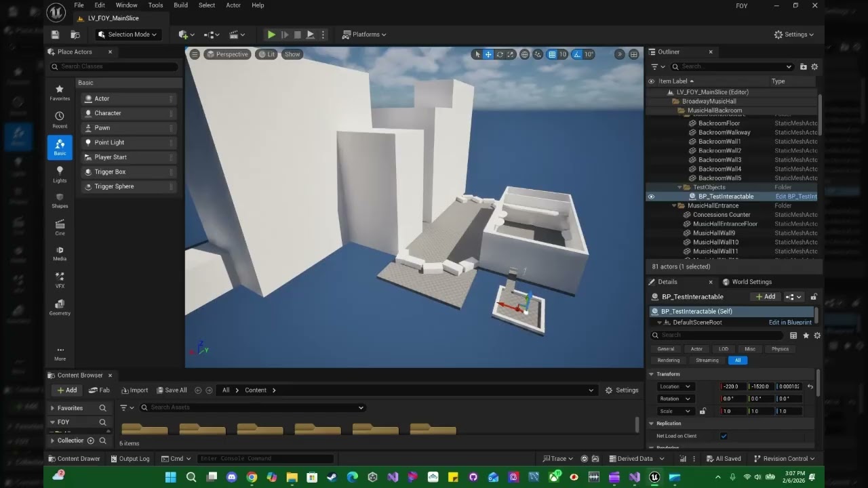The height and width of the screenshot is (488, 868).
Task: Open the Cinematics clapperboard dropdown
Action: point(237,35)
